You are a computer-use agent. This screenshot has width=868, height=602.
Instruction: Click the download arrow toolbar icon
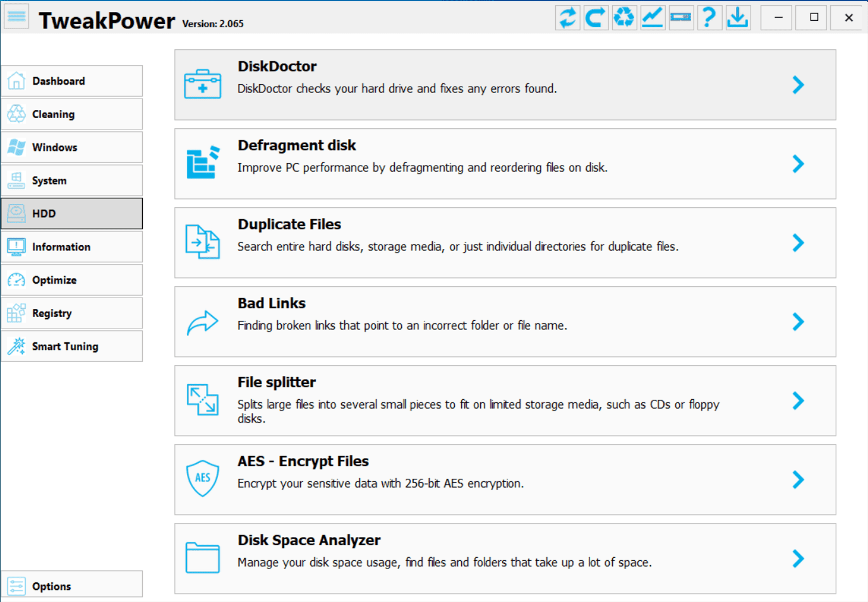(737, 17)
